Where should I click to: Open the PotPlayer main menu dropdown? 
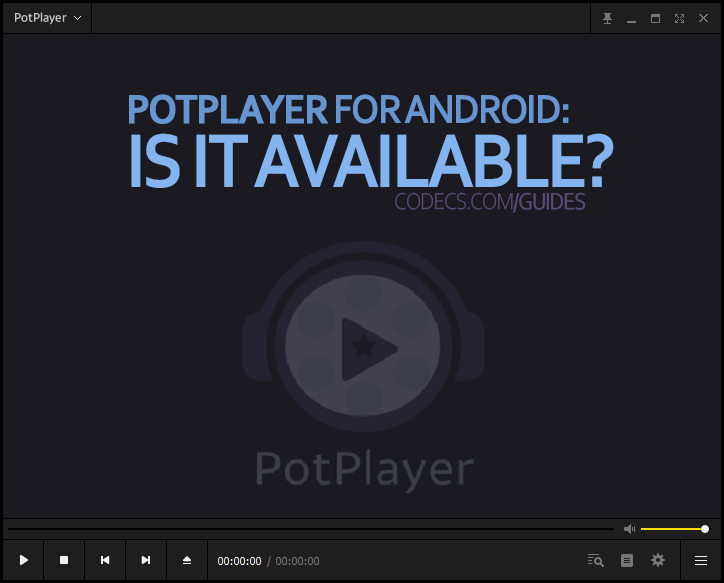pyautogui.click(x=47, y=18)
